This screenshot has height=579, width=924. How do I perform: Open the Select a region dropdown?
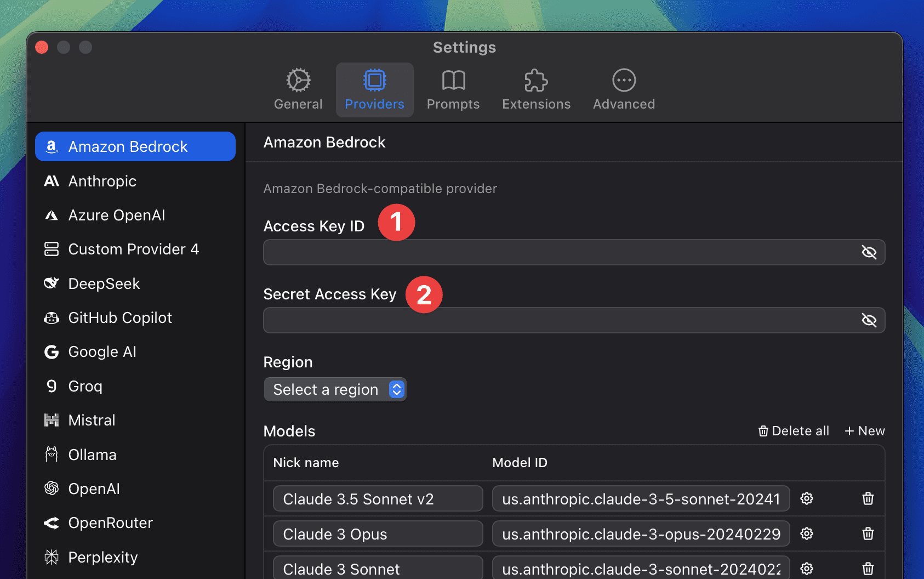click(x=335, y=390)
